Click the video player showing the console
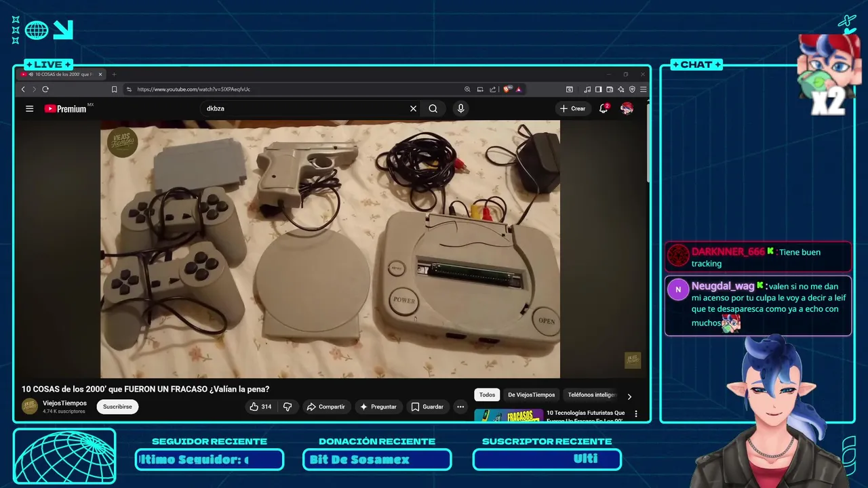The image size is (868, 488). click(330, 249)
